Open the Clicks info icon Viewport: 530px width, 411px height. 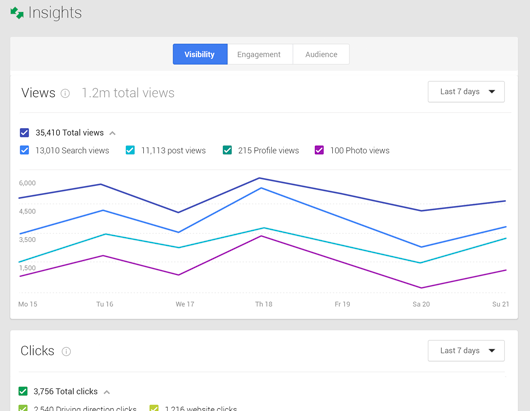(x=66, y=352)
